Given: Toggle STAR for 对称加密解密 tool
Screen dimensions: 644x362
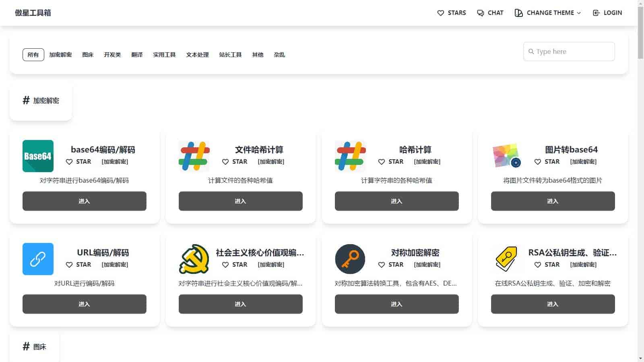Looking at the screenshot, I should pyautogui.click(x=391, y=265).
